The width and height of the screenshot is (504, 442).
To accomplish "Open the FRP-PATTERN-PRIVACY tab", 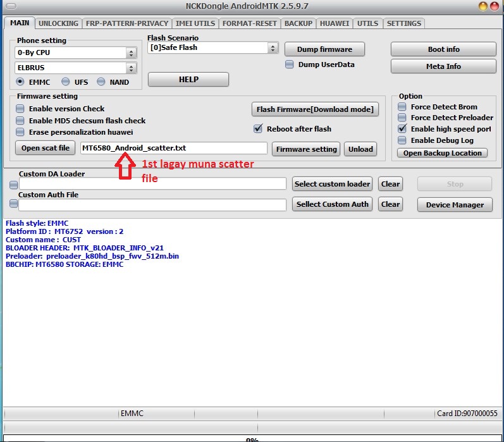I will [x=127, y=23].
